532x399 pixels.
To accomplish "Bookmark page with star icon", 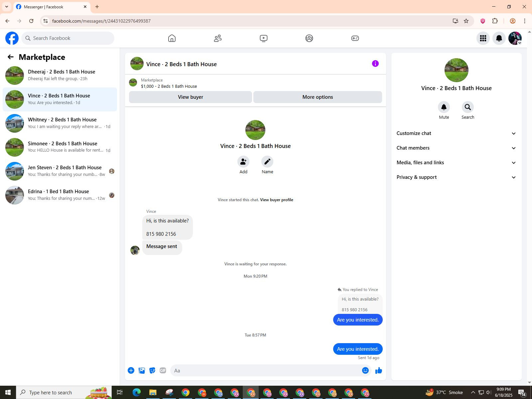I will 466,21.
